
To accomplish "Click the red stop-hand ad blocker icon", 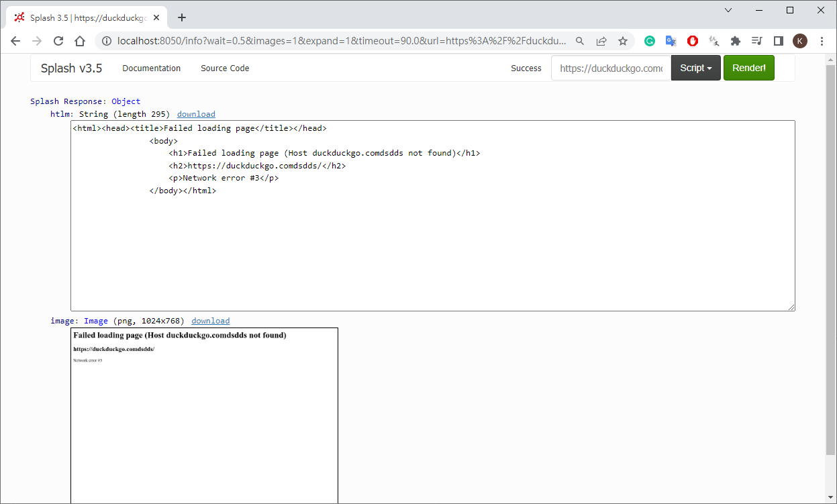I will pyautogui.click(x=693, y=41).
